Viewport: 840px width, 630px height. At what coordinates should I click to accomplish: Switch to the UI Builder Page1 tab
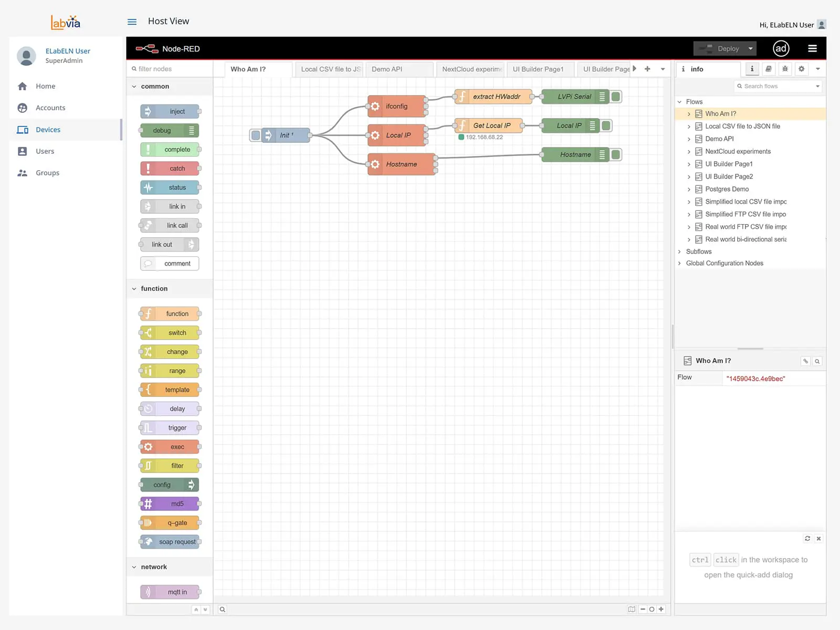click(x=539, y=69)
